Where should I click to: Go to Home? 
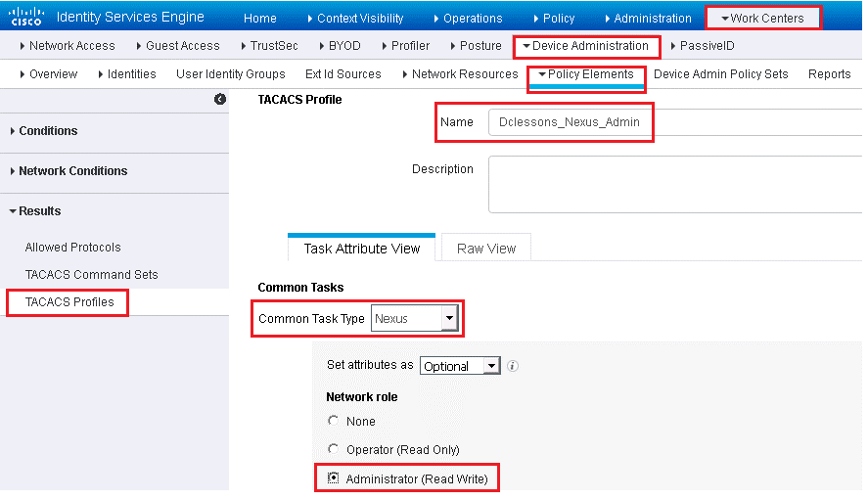coord(260,19)
